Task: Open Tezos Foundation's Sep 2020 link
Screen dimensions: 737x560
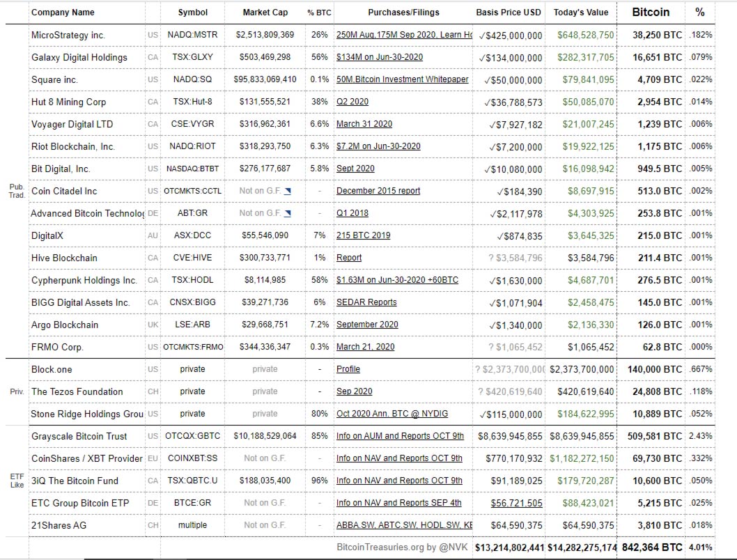Action: pos(355,391)
